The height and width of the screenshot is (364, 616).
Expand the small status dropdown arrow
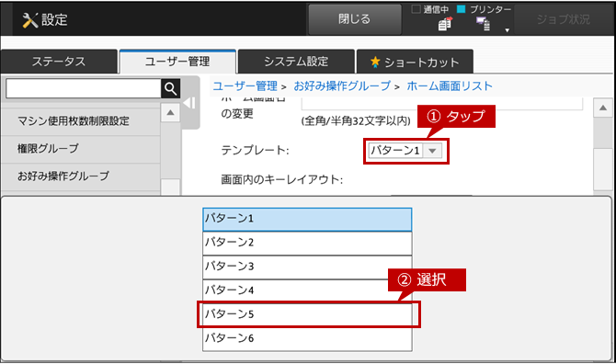click(507, 30)
